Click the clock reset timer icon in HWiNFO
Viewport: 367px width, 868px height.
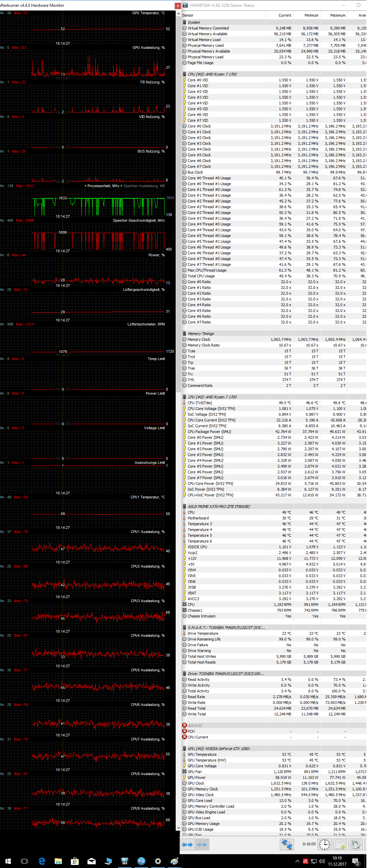(325, 844)
